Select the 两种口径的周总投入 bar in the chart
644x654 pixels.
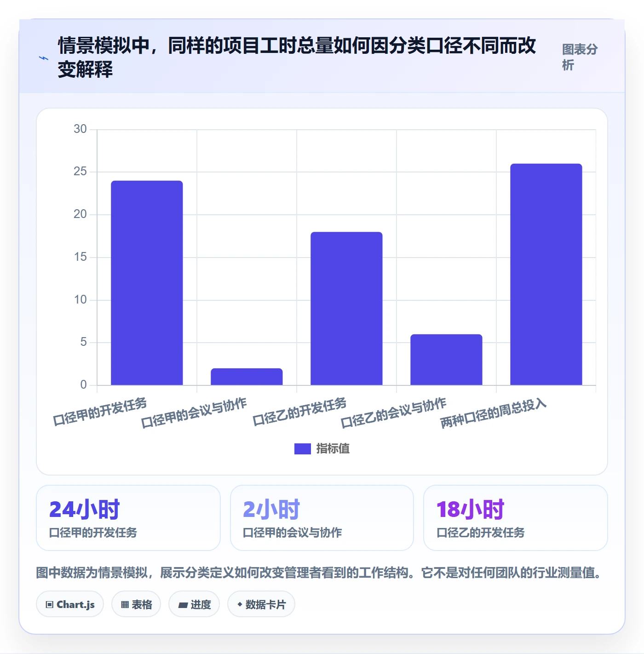point(546,275)
